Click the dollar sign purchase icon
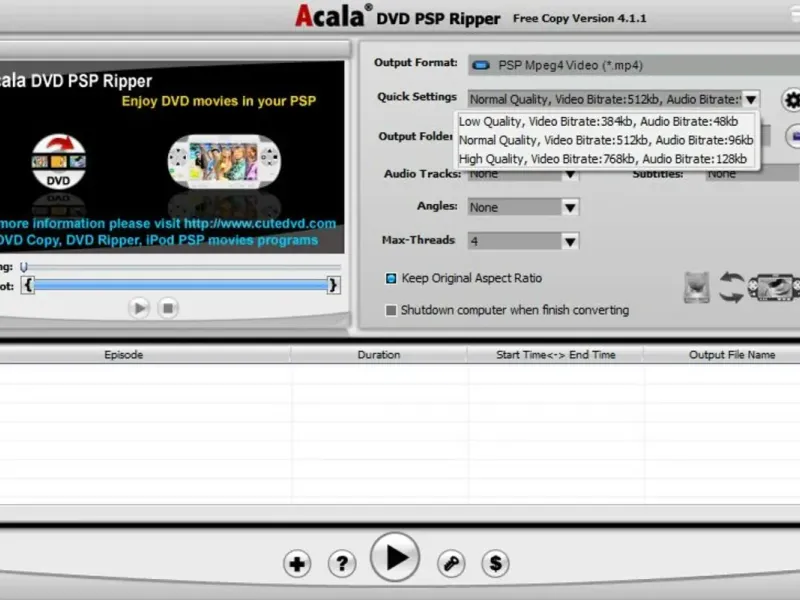 pos(495,564)
